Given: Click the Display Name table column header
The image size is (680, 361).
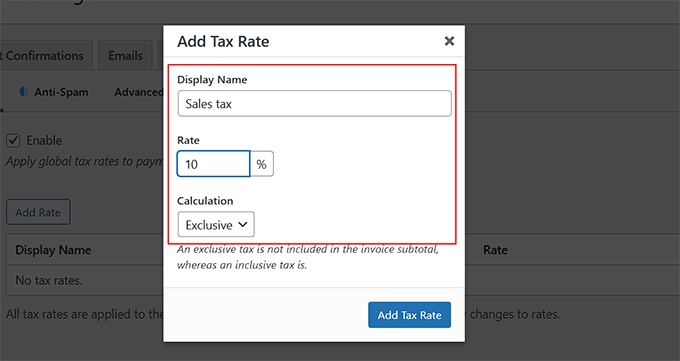Looking at the screenshot, I should (53, 250).
